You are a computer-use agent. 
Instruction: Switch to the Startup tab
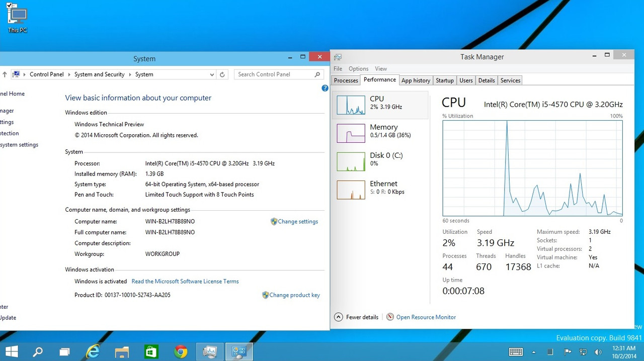(445, 80)
